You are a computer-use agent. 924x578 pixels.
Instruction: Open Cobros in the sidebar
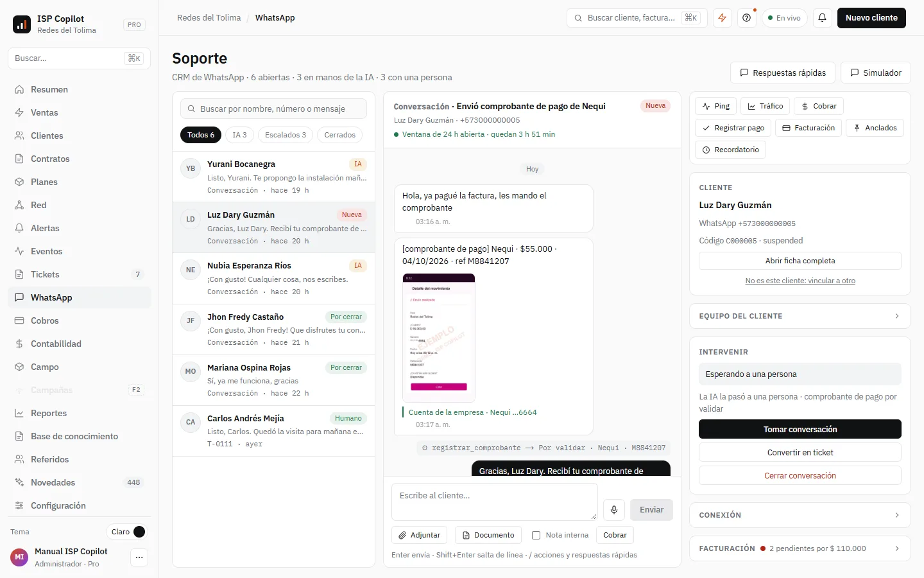click(x=80, y=320)
